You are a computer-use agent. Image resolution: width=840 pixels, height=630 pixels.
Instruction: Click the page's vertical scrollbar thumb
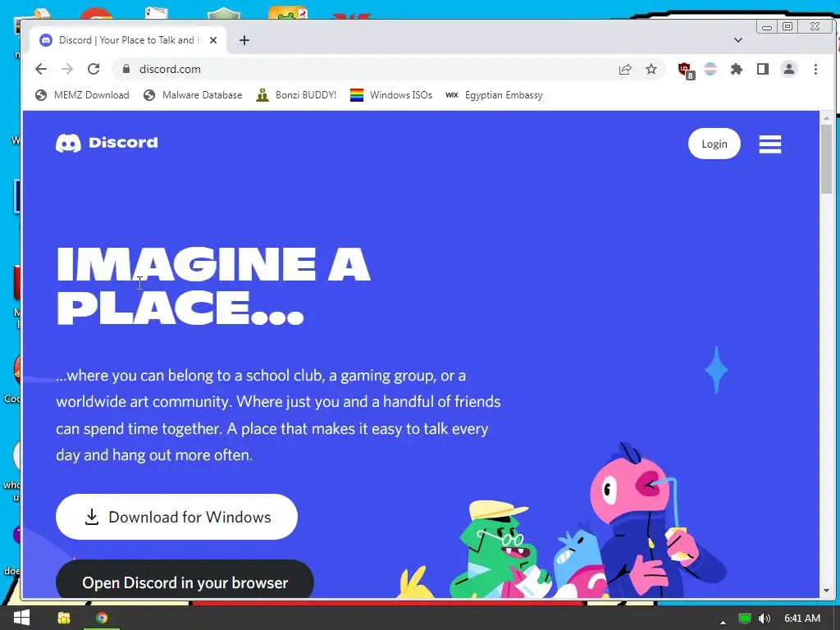point(826,158)
